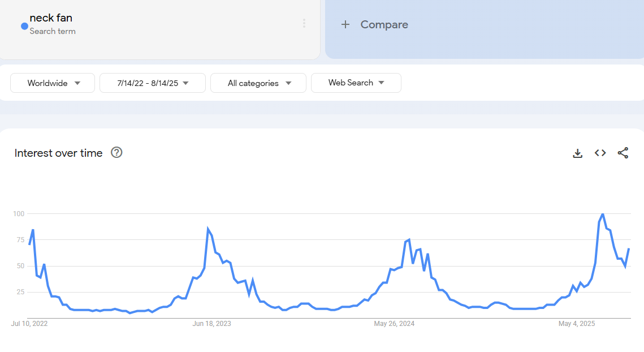This screenshot has height=352, width=644.
Task: Select the highest 2025 peak on the chart
Action: click(603, 214)
